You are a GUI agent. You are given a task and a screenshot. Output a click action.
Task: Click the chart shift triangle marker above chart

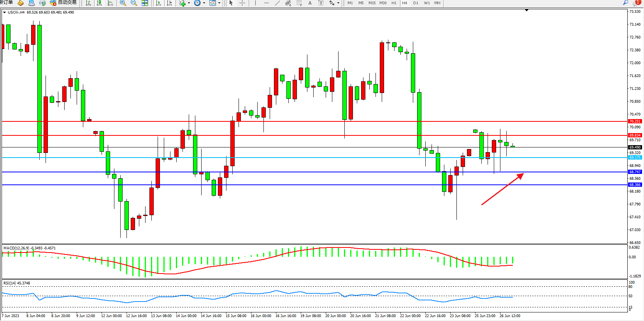[x=526, y=11]
